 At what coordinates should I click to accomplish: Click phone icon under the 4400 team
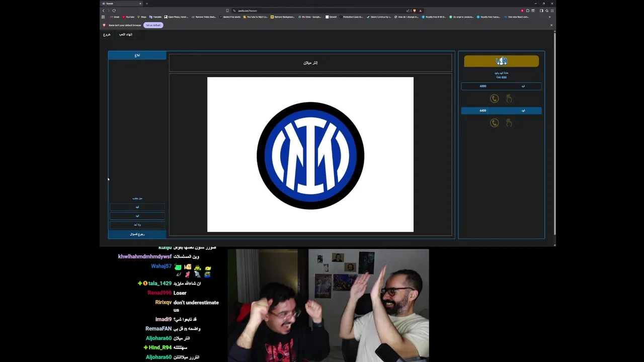click(494, 123)
